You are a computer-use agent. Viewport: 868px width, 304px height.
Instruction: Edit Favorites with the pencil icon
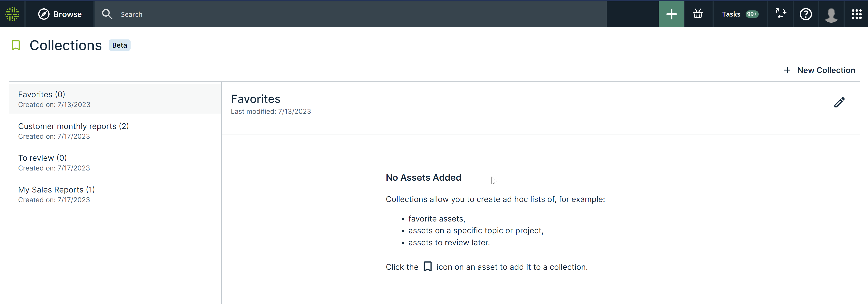[839, 102]
